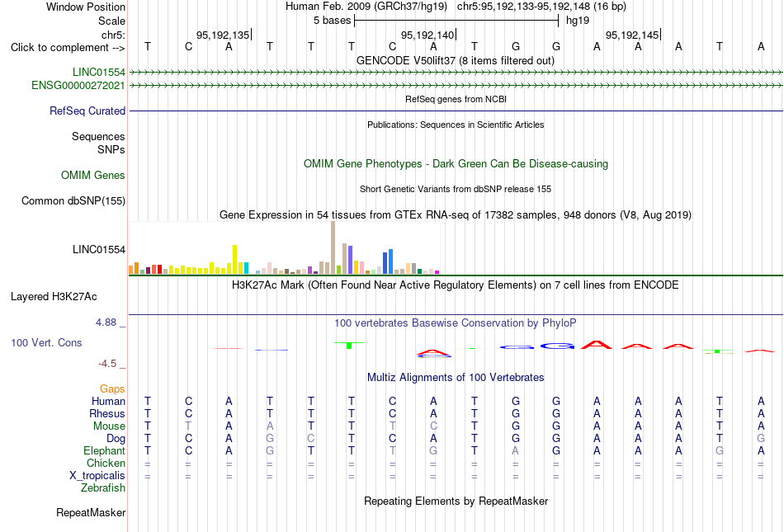
Task: Open the RepeatMasker track label
Action: [91, 512]
